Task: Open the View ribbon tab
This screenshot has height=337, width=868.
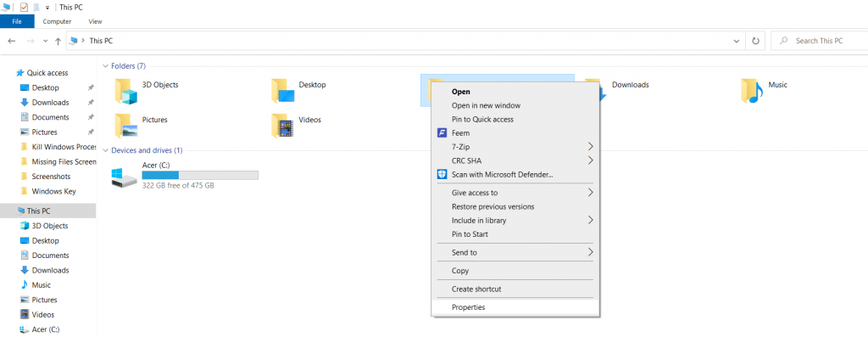Action: pyautogui.click(x=95, y=21)
